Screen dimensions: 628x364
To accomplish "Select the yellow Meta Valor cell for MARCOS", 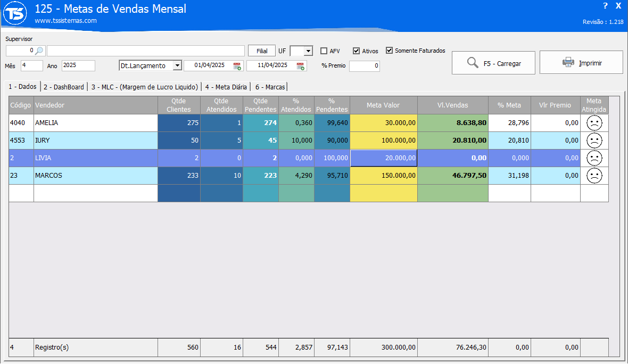I will [383, 176].
